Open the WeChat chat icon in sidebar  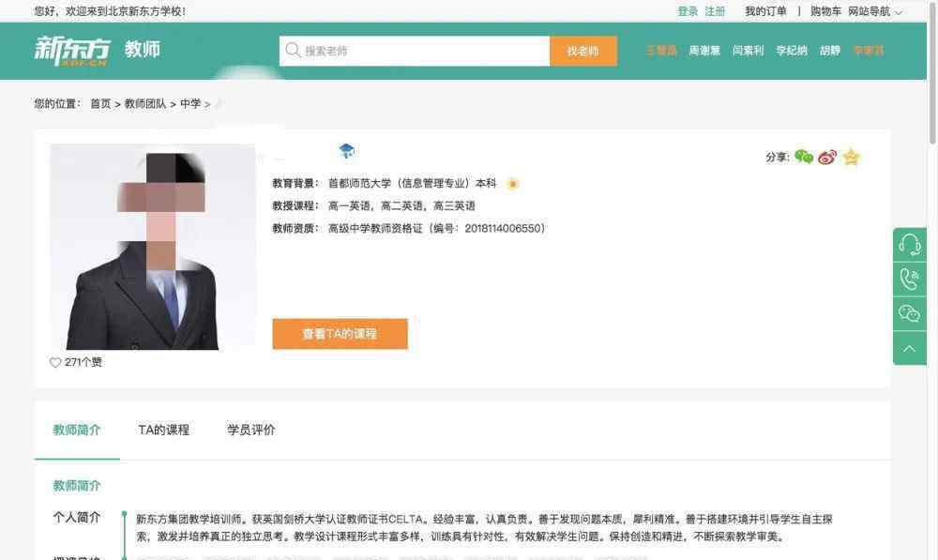click(909, 313)
